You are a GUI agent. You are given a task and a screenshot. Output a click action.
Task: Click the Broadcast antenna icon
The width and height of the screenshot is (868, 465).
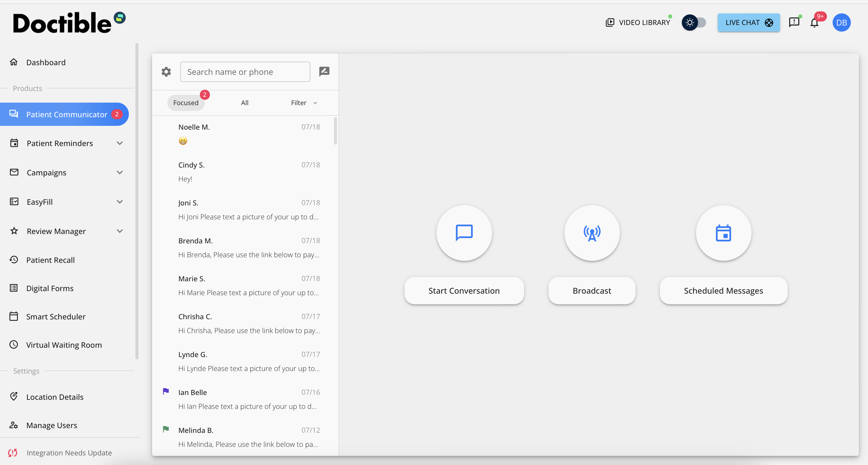point(592,233)
